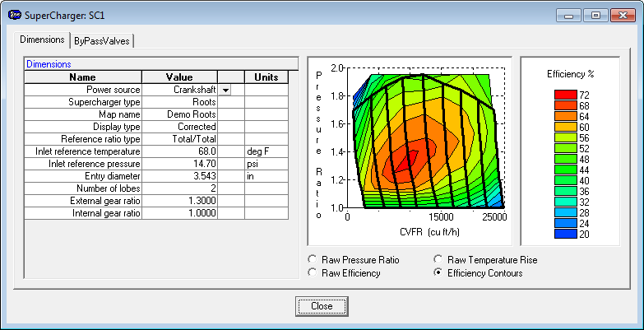Click the Demo Roots map name cell
Viewport: 644px width, 330px height.
coord(179,114)
